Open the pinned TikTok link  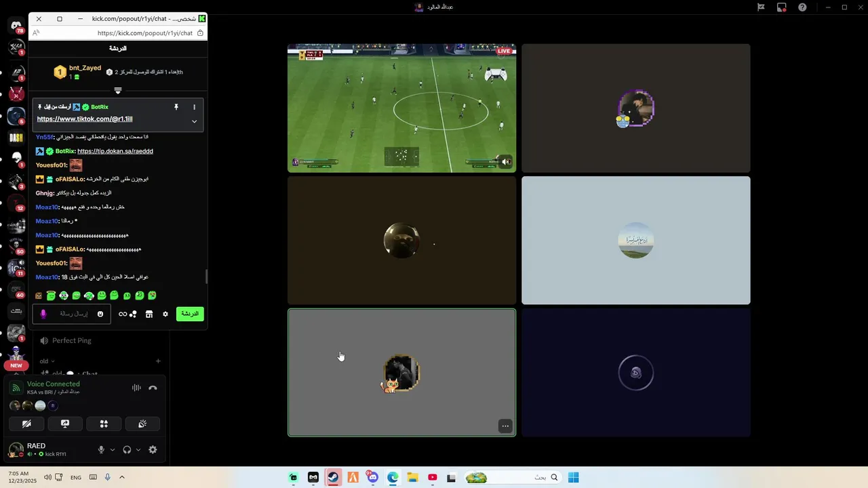[85, 119]
